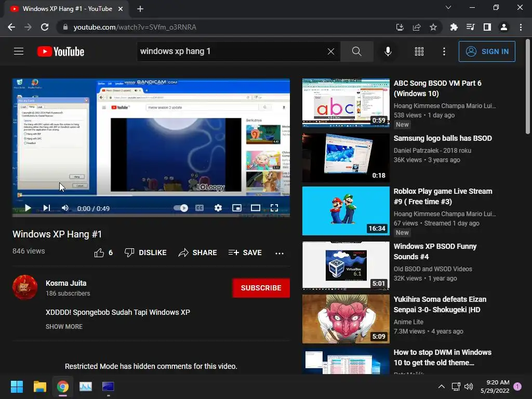This screenshot has height=399, width=532.
Task: Click the page vertical scrollbar
Action: (528, 87)
